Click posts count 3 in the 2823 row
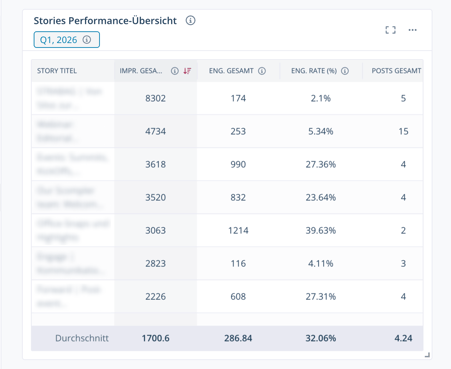The width and height of the screenshot is (451, 369). (x=403, y=263)
